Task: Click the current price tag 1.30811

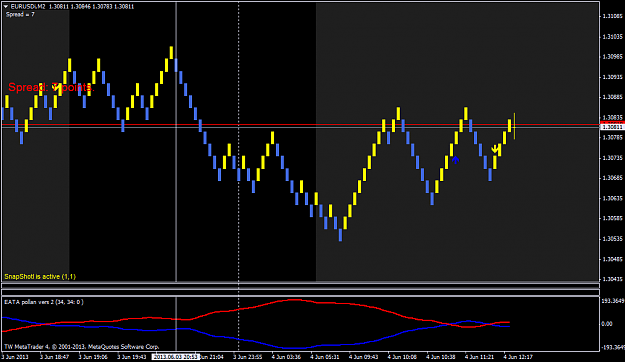Action: [612, 127]
